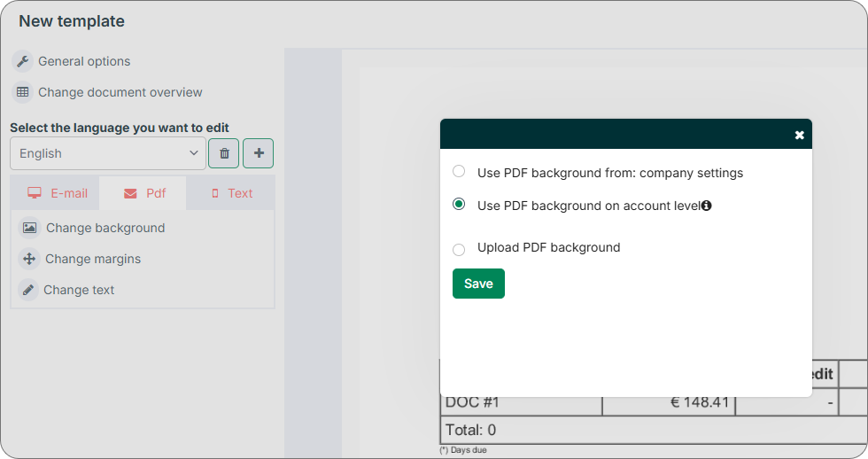Switch to the E-mail tab
868x459 pixels.
tap(57, 193)
